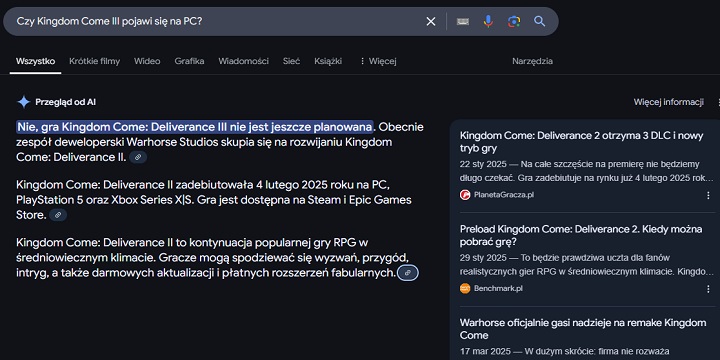This screenshot has height=360, width=720.
Task: Switch to the Wideo tab
Action: (147, 61)
